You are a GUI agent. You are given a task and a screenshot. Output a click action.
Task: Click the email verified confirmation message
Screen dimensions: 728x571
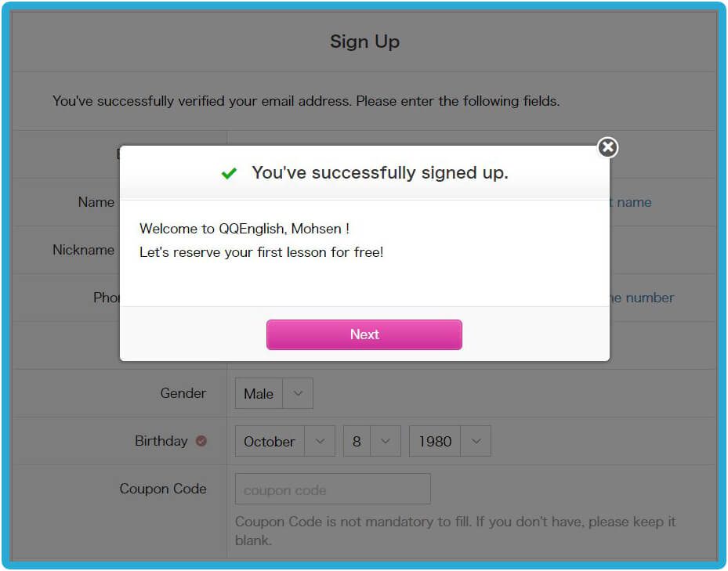[306, 101]
